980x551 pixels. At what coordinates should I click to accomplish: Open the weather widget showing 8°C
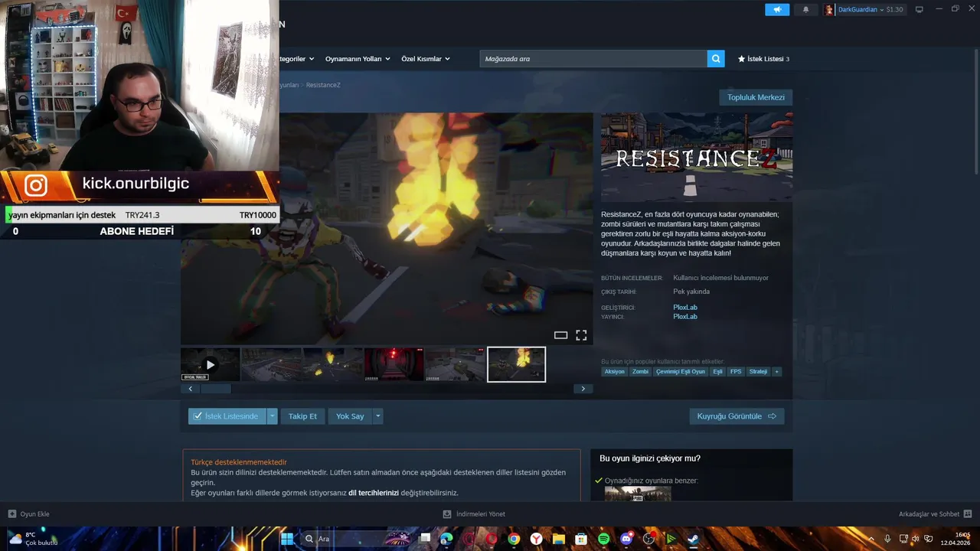pos(33,539)
